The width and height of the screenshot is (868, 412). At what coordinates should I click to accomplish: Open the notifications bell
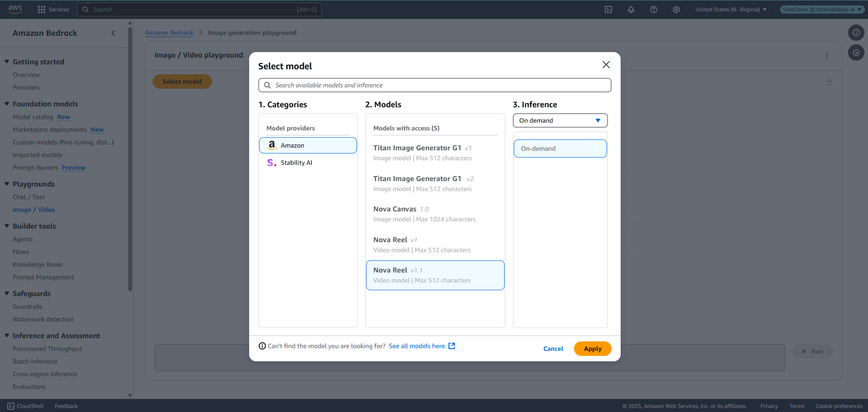[631, 10]
